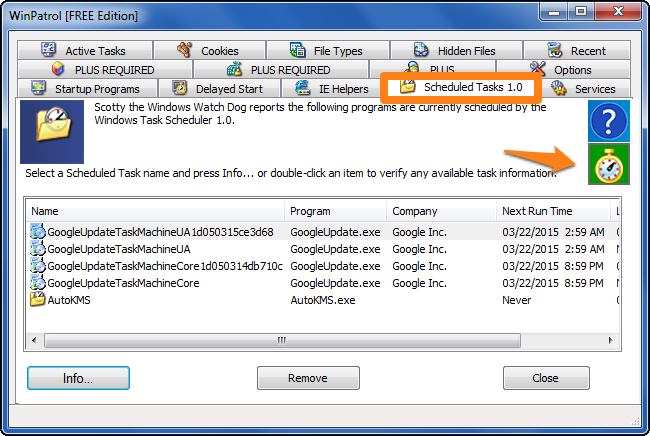Click the horizontal scrollbar right arrow
Screen dimensions: 650x436
coord(611,340)
